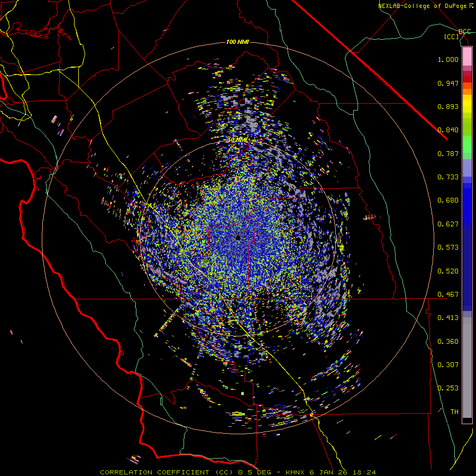This screenshot has height=476, width=476.
Task: Click the 6 JAN 26 date text
Action: pos(329,472)
